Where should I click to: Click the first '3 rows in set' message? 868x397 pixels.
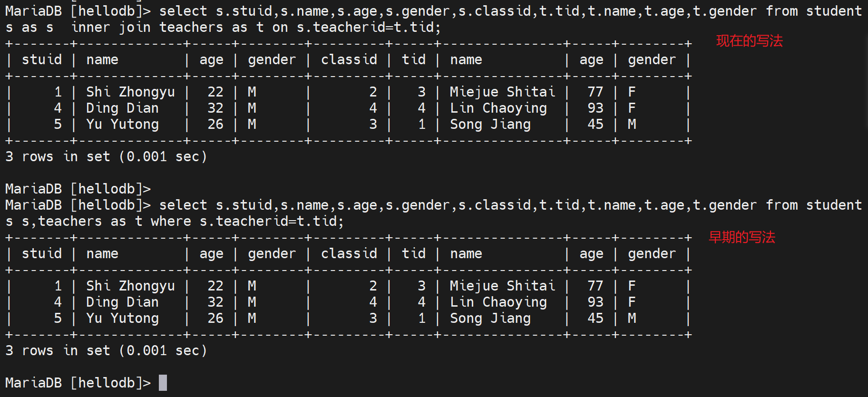(106, 157)
